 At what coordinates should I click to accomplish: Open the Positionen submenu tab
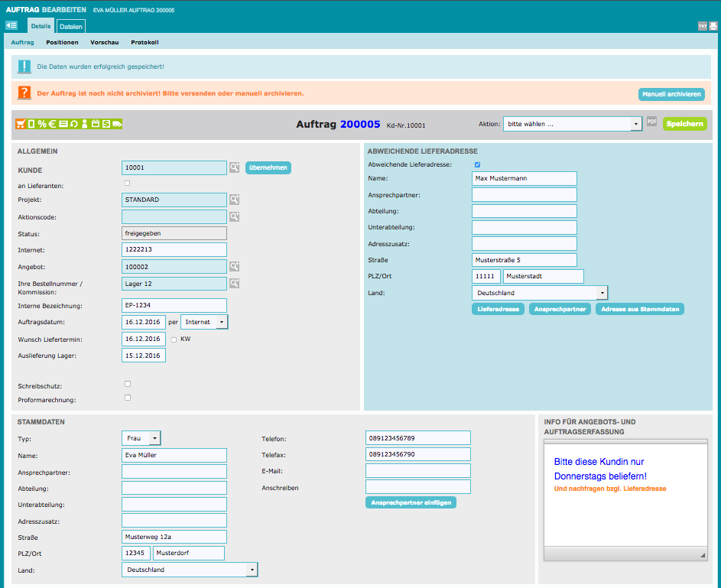(62, 43)
